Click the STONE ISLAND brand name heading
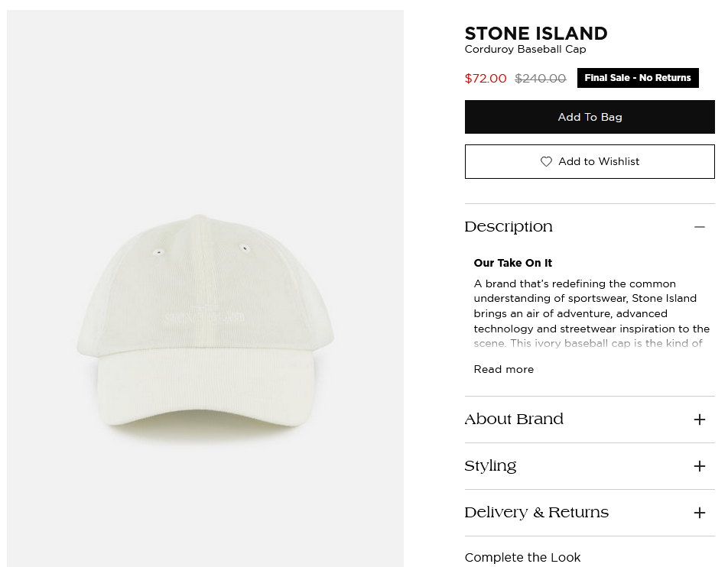The height and width of the screenshot is (567, 728). (536, 34)
